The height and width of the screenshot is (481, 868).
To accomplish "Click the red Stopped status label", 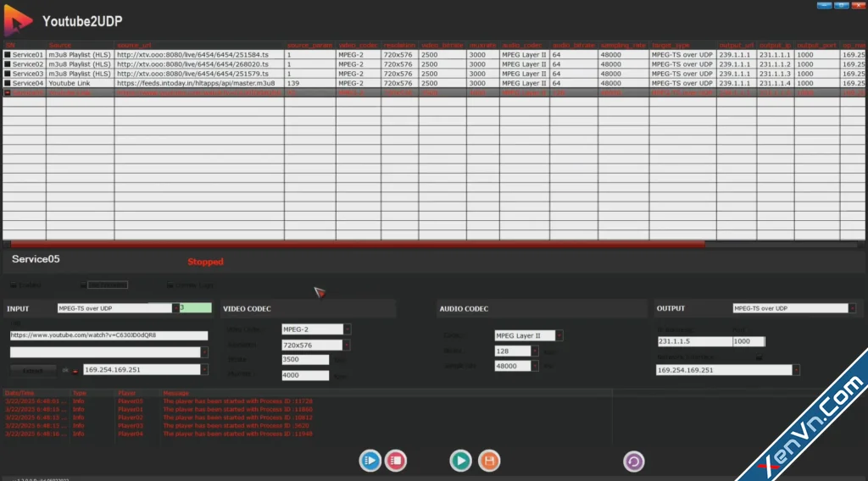I will (x=205, y=262).
